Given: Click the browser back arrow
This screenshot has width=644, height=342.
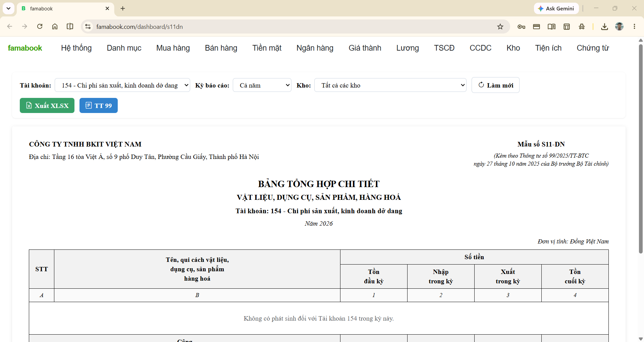Looking at the screenshot, I should click(x=10, y=26).
